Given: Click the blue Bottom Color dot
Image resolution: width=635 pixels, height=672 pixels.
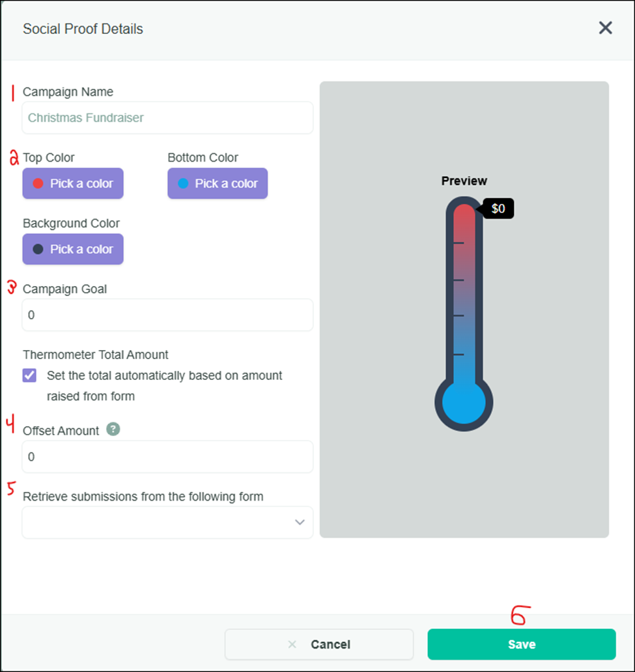Looking at the screenshot, I should point(183,184).
